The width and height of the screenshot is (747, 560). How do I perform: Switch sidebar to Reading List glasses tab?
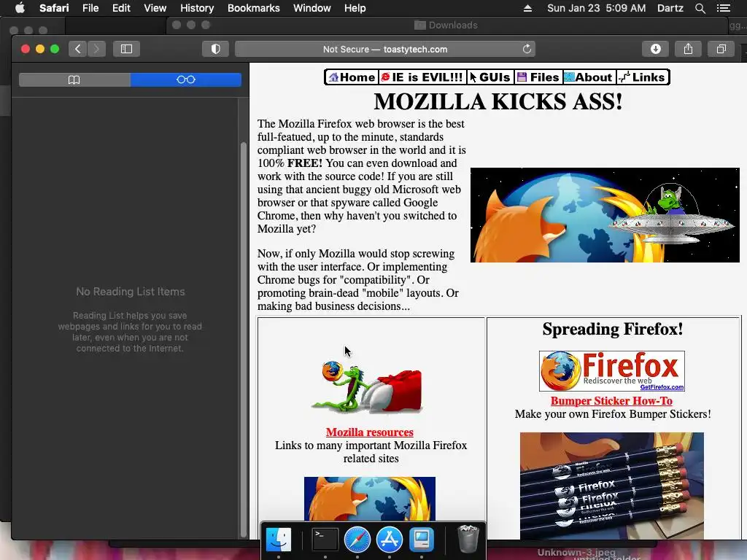[186, 79]
